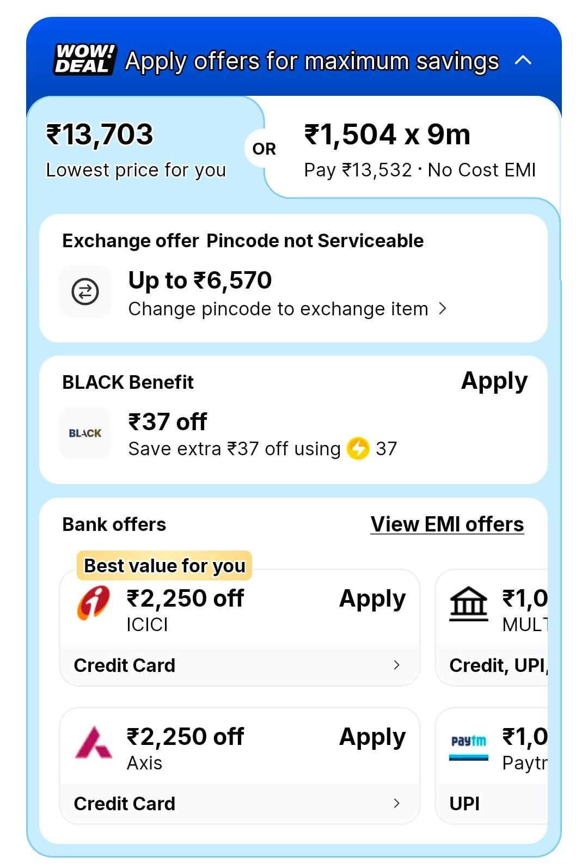This screenshot has height=868, width=588.
Task: Apply the Axis ₹2,250 off offer
Action: [372, 737]
